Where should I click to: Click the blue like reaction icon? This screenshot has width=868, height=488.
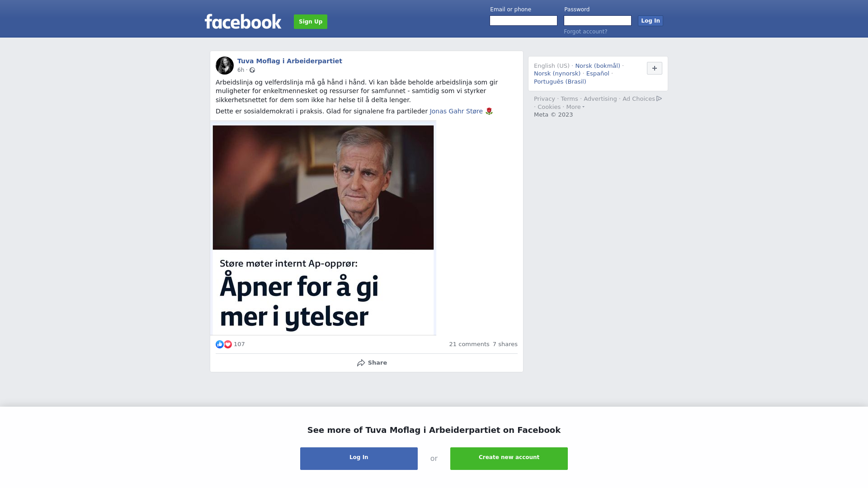click(x=220, y=344)
